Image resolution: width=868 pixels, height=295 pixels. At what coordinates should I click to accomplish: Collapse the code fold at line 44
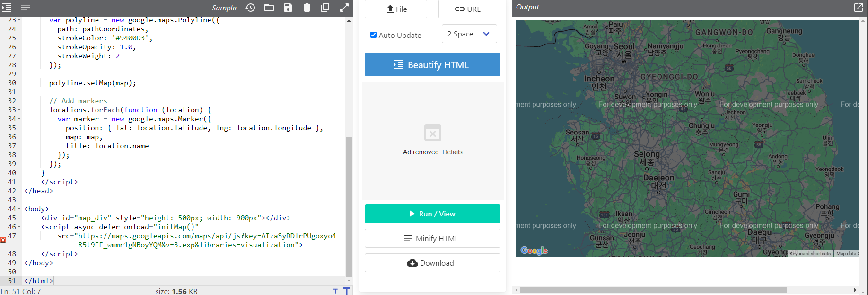click(x=19, y=209)
